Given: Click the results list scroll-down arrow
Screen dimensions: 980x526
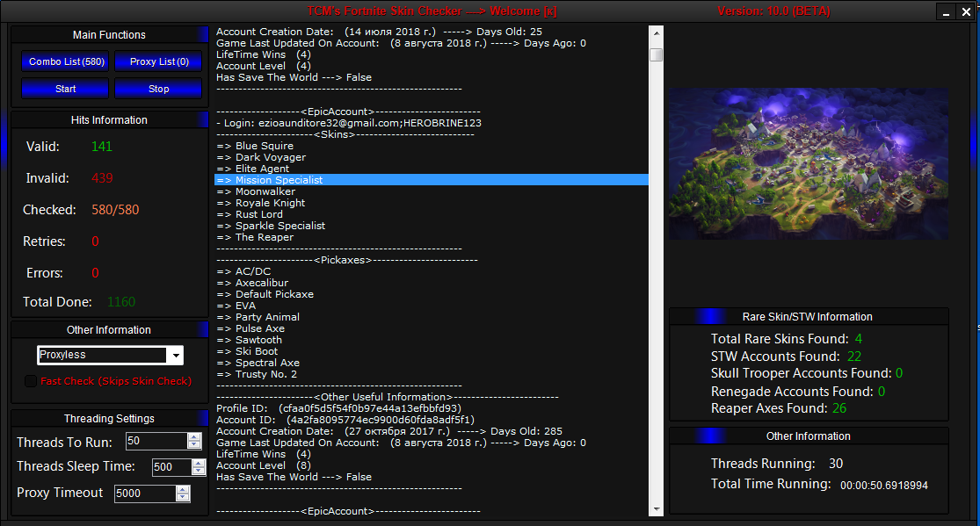Looking at the screenshot, I should pyautogui.click(x=656, y=508).
